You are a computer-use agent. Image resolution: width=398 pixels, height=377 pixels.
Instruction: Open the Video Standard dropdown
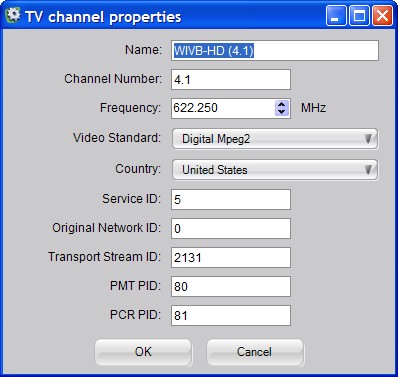coord(275,139)
